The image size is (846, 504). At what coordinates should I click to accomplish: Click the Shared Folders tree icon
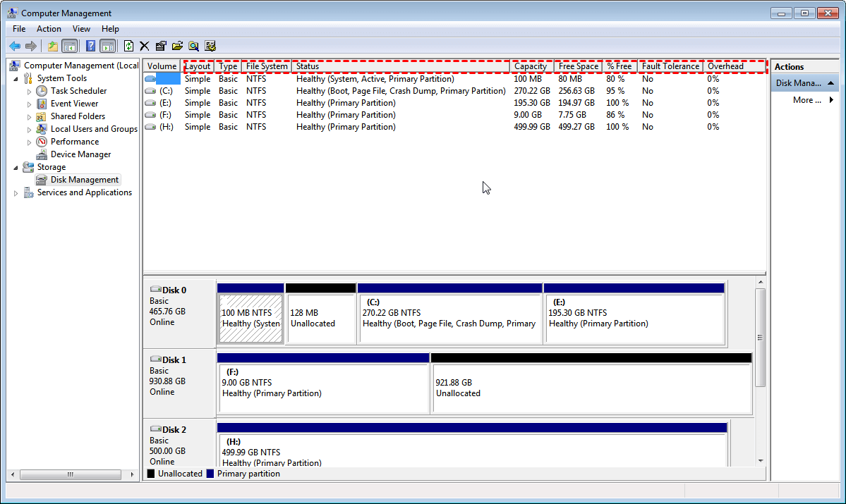click(x=42, y=116)
